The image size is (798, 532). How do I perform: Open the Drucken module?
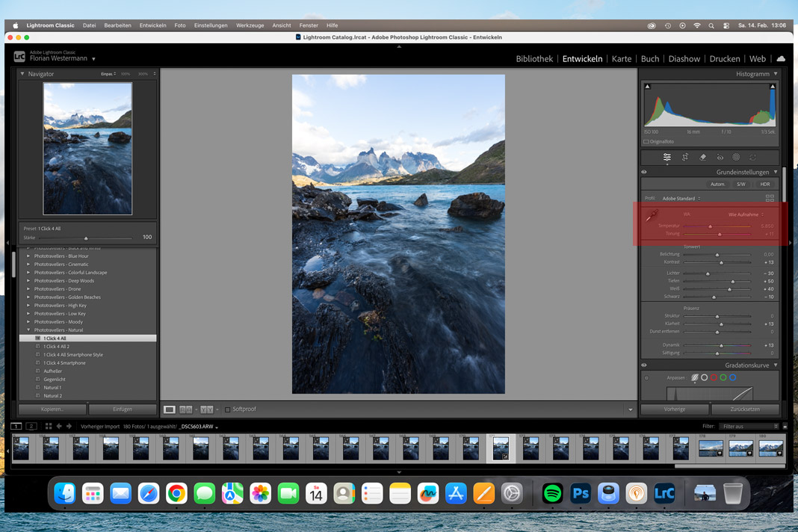[x=725, y=58]
